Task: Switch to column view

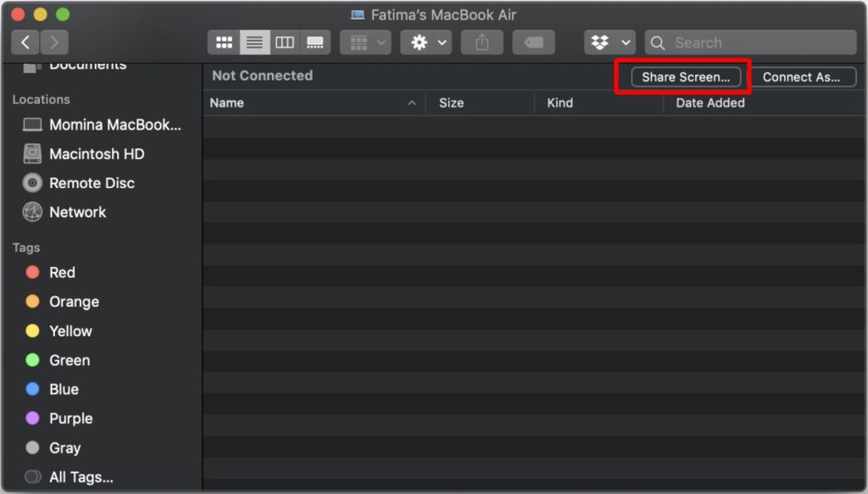Action: point(285,42)
